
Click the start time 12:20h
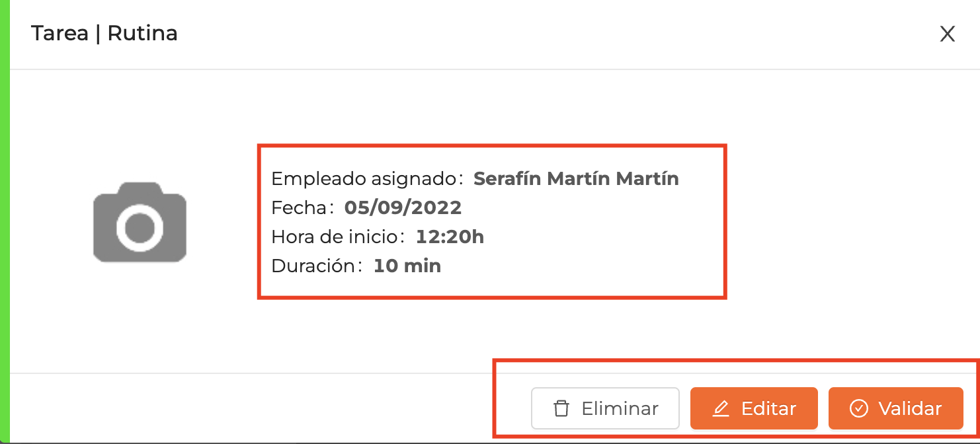point(450,237)
